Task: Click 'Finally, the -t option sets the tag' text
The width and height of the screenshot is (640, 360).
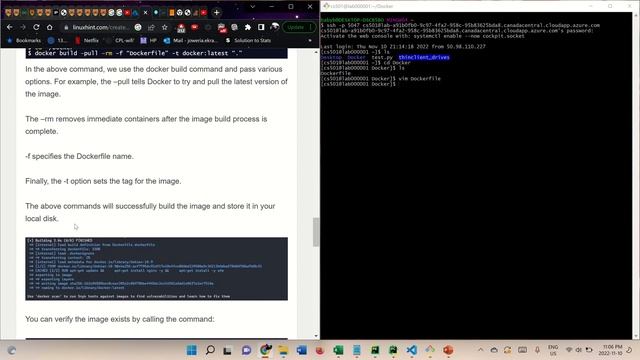Action: coord(103,181)
